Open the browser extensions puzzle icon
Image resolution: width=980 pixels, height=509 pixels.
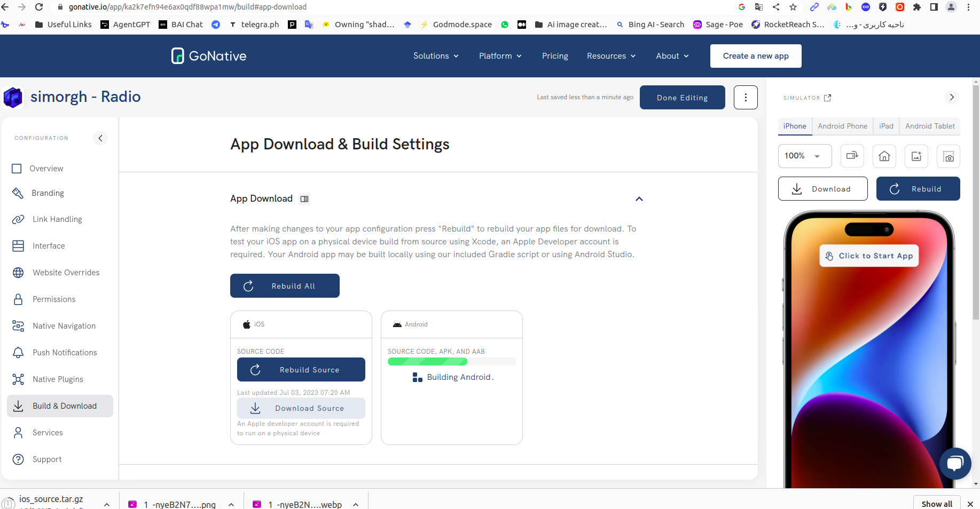[x=917, y=7]
